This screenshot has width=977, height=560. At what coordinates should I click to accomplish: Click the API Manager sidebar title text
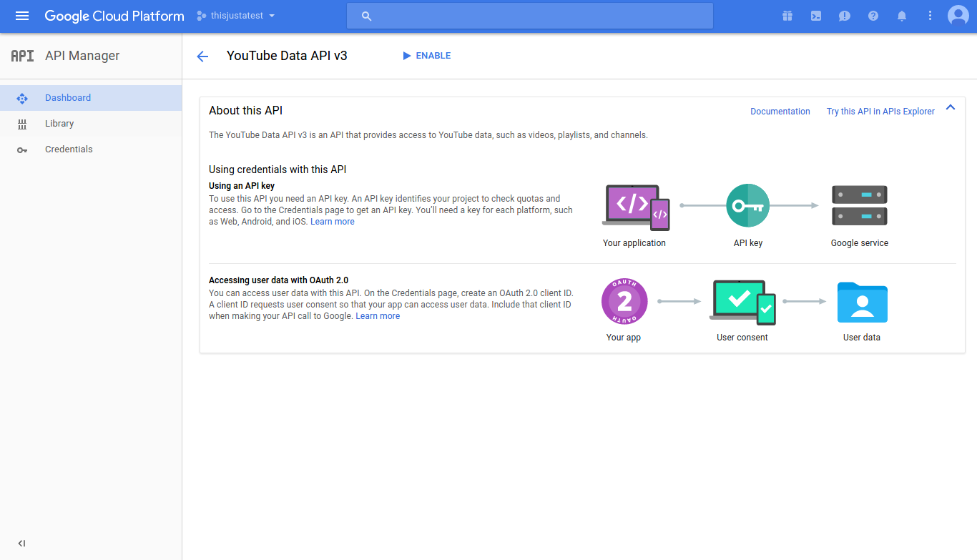coord(82,56)
